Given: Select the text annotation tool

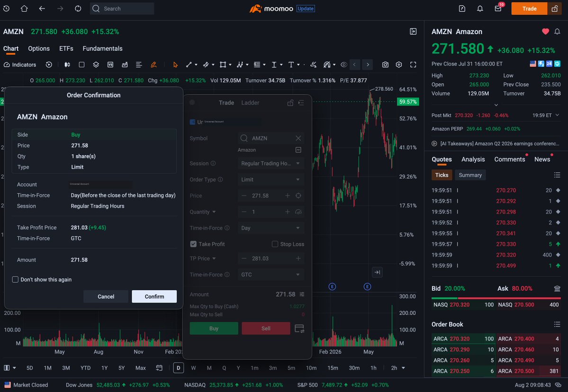Looking at the screenshot, I should [291, 64].
